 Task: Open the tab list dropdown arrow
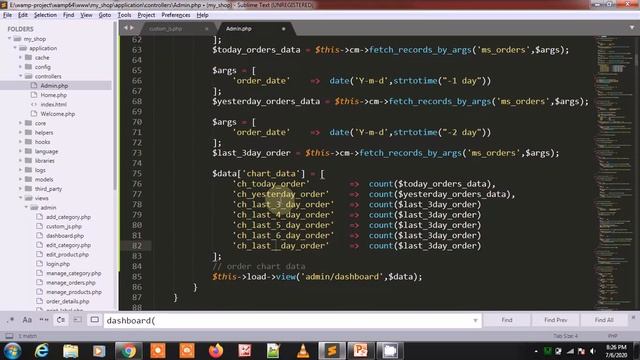pyautogui.click(x=632, y=28)
